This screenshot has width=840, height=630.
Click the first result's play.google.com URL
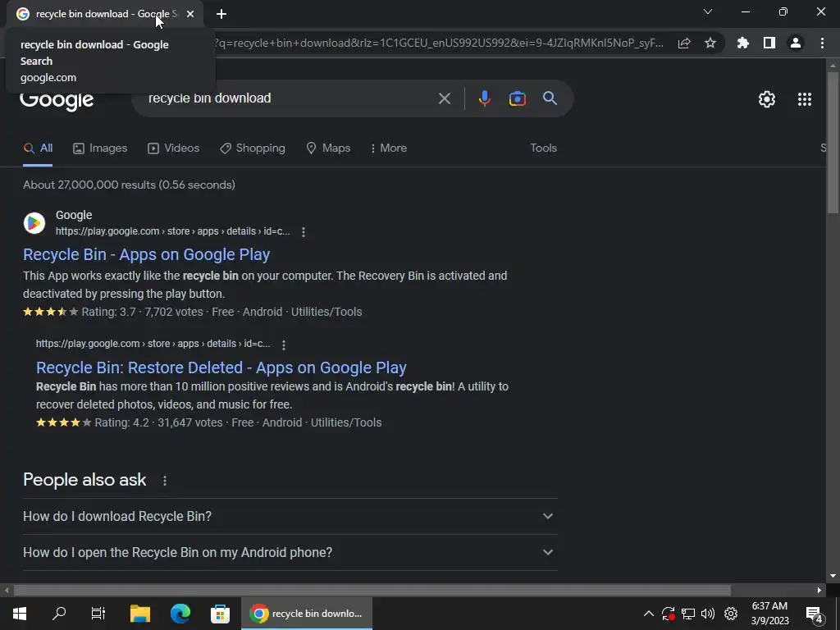172,231
